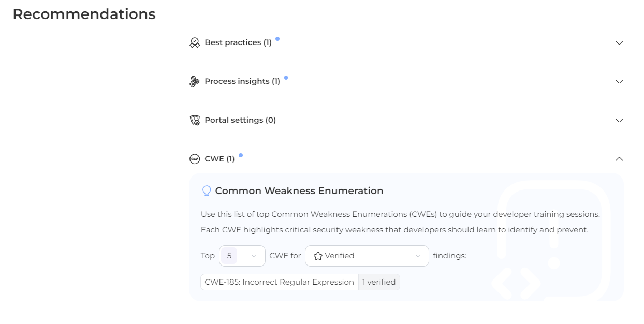Click the star icon in Verified dropdown
The width and height of the screenshot is (644, 324).
(x=318, y=256)
